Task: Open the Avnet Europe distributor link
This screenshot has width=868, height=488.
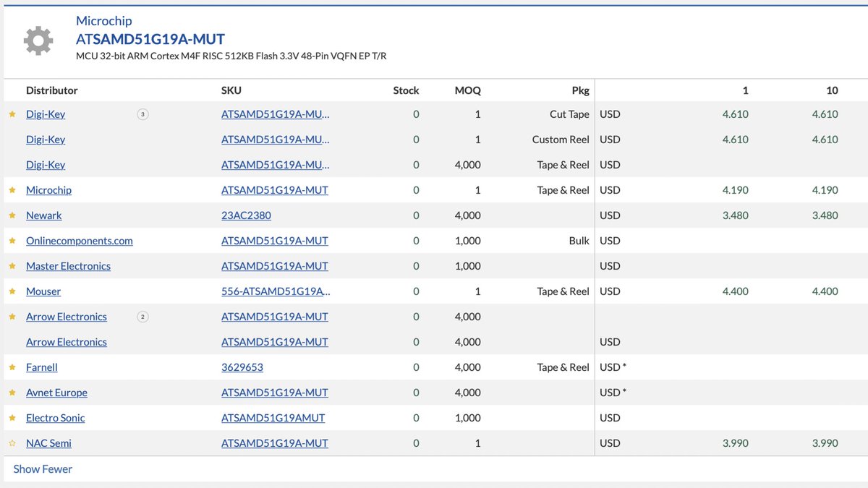Action: click(x=56, y=393)
